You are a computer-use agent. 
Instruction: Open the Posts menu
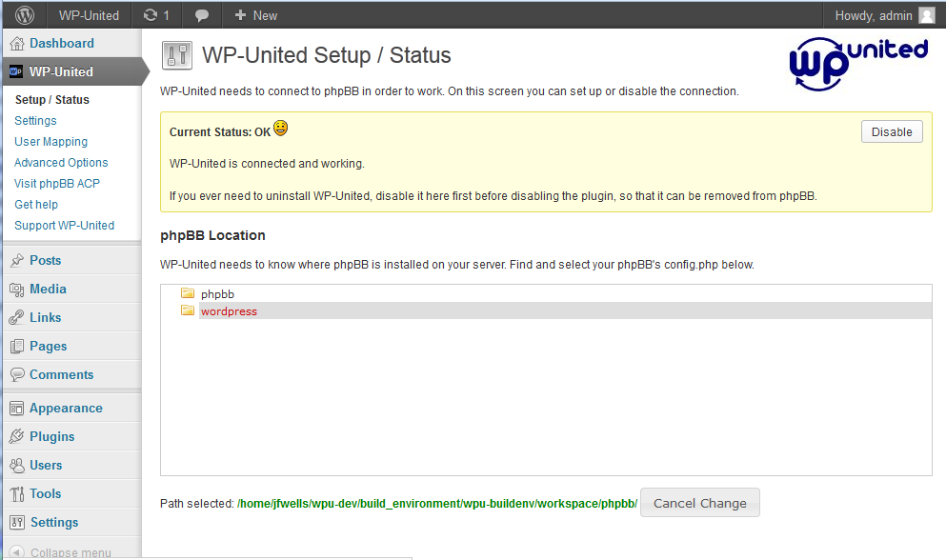45,260
